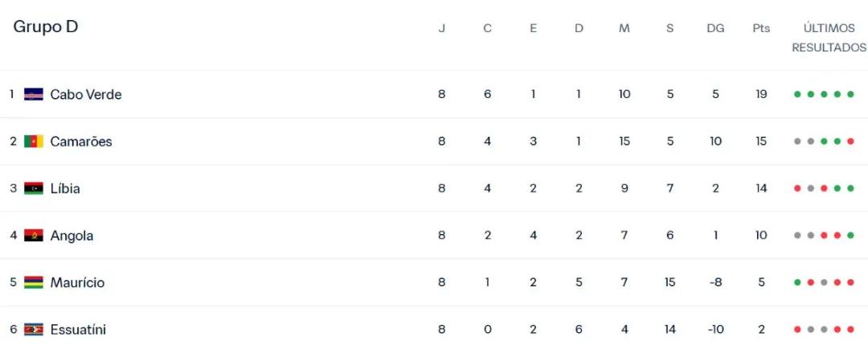This screenshot has height=345, width=868.
Task: Open the Cabo Verde team link
Action: [86, 94]
